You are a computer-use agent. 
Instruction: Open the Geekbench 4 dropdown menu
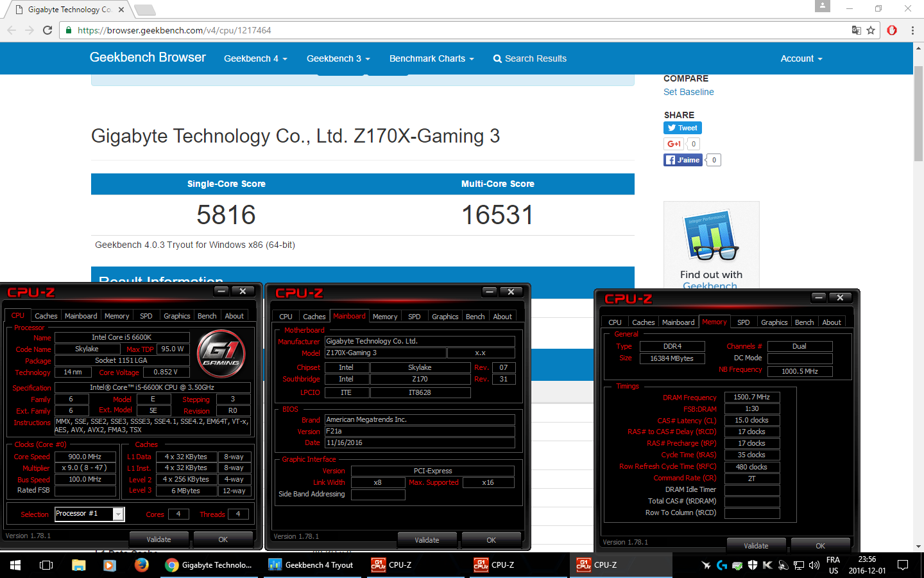pos(255,58)
